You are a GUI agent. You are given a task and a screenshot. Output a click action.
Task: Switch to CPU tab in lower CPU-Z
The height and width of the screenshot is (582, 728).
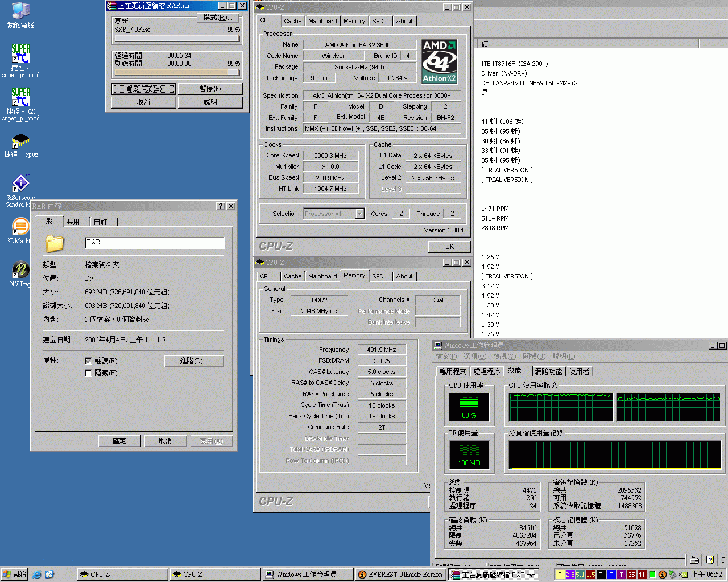click(266, 276)
